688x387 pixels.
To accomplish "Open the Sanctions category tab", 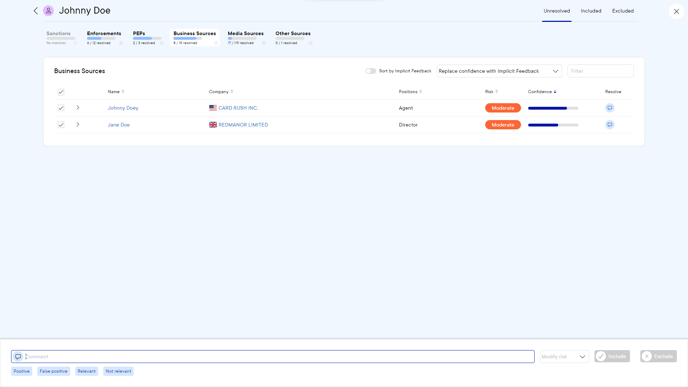I will pos(61,38).
